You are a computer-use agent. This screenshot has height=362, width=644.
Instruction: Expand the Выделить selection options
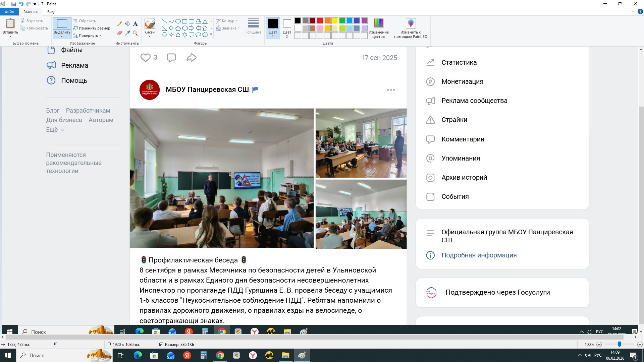tap(62, 36)
